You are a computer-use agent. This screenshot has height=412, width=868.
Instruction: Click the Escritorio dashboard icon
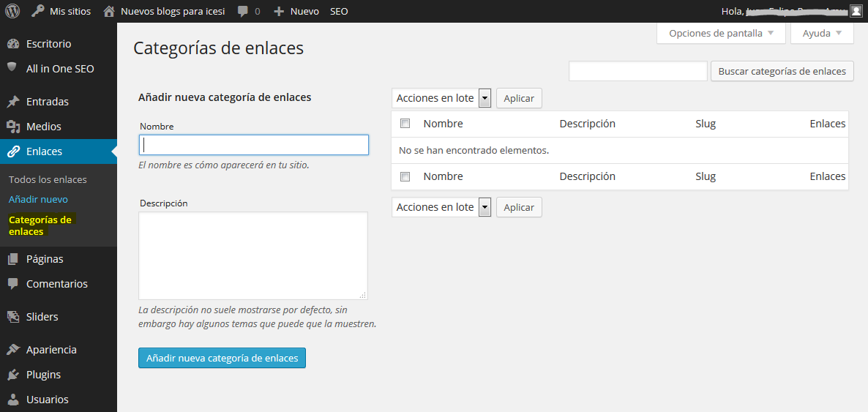12,44
